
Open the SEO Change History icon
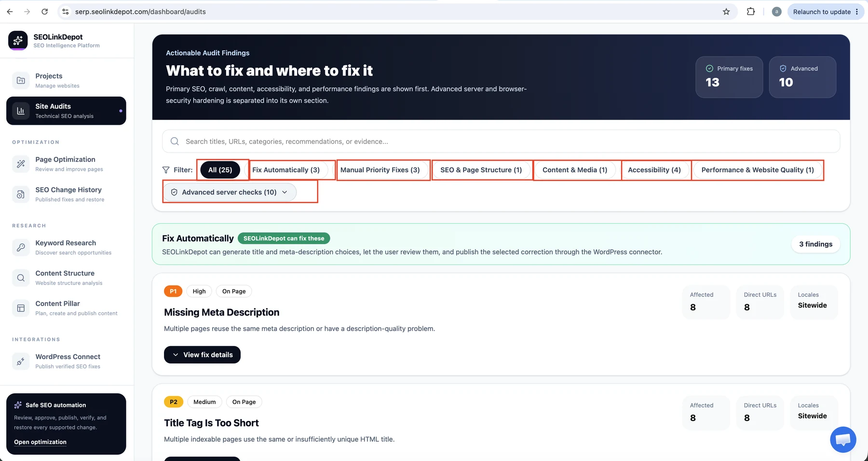(21, 195)
